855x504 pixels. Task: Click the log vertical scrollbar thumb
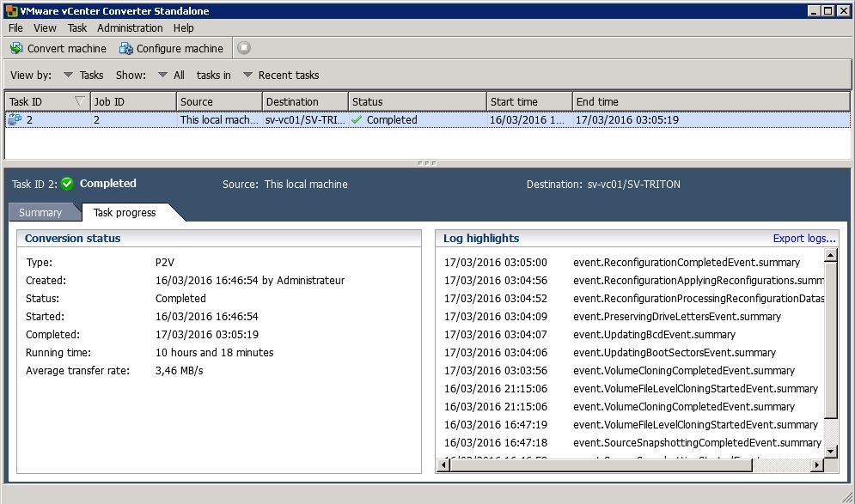click(830, 340)
